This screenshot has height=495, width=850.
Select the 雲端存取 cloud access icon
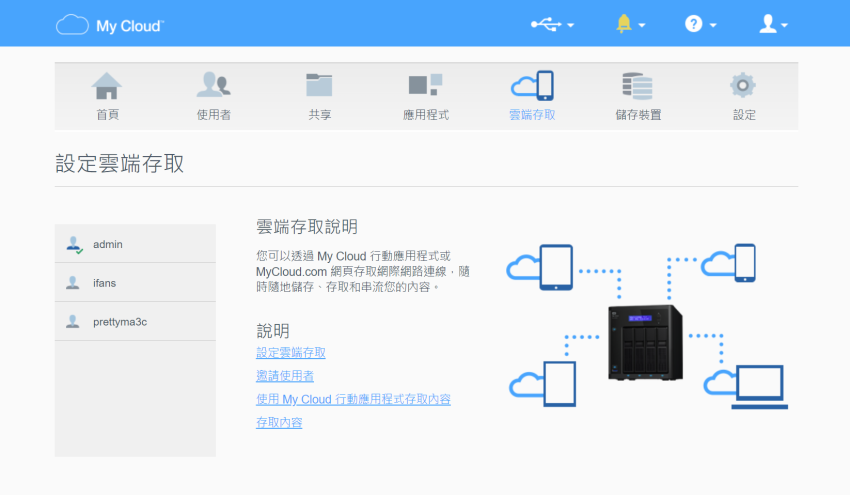tap(532, 85)
